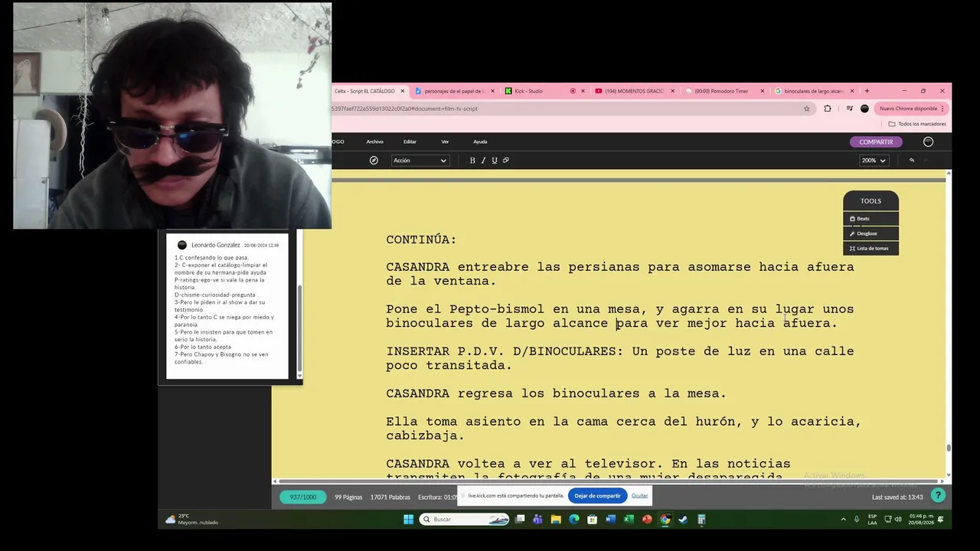980x551 pixels.
Task: Open Task View on the taskbar
Action: 520,520
